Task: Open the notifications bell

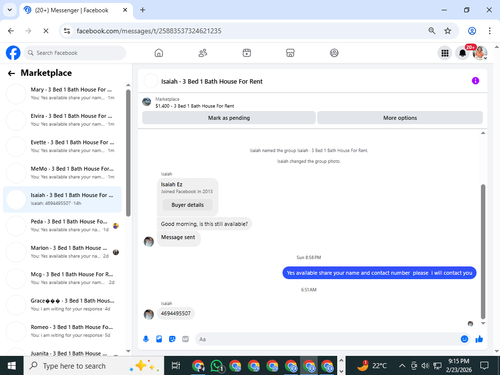Action: (462, 53)
